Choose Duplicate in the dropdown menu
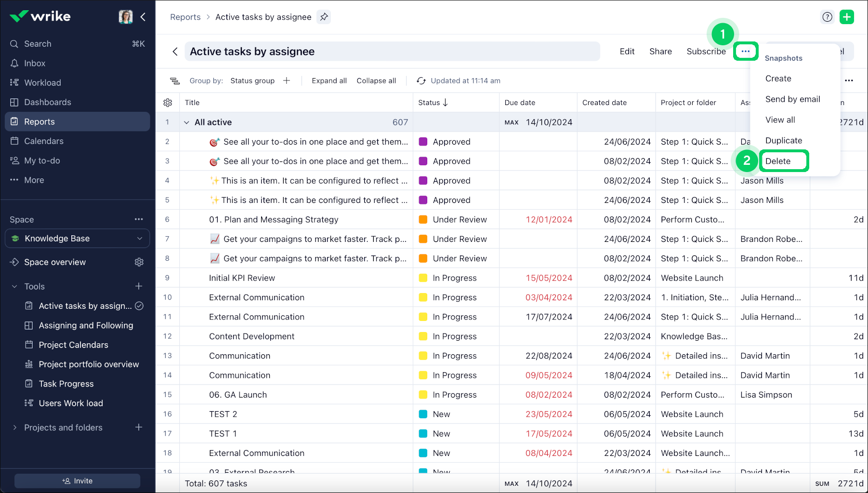 tap(783, 141)
